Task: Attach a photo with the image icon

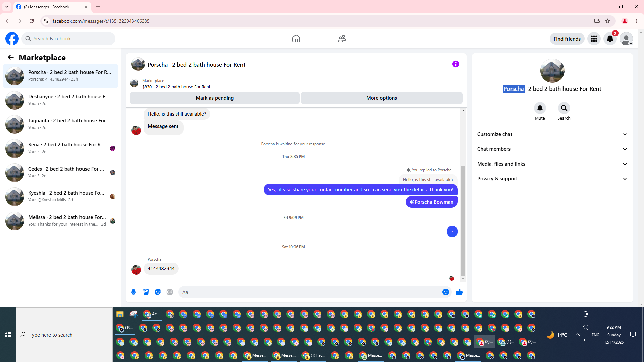Action: [x=146, y=292]
